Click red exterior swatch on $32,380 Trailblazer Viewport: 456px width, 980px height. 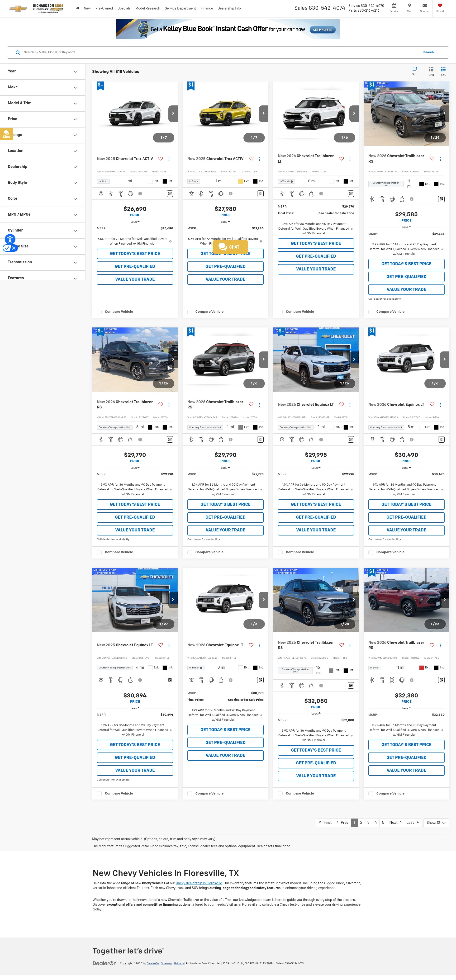tap(421, 668)
